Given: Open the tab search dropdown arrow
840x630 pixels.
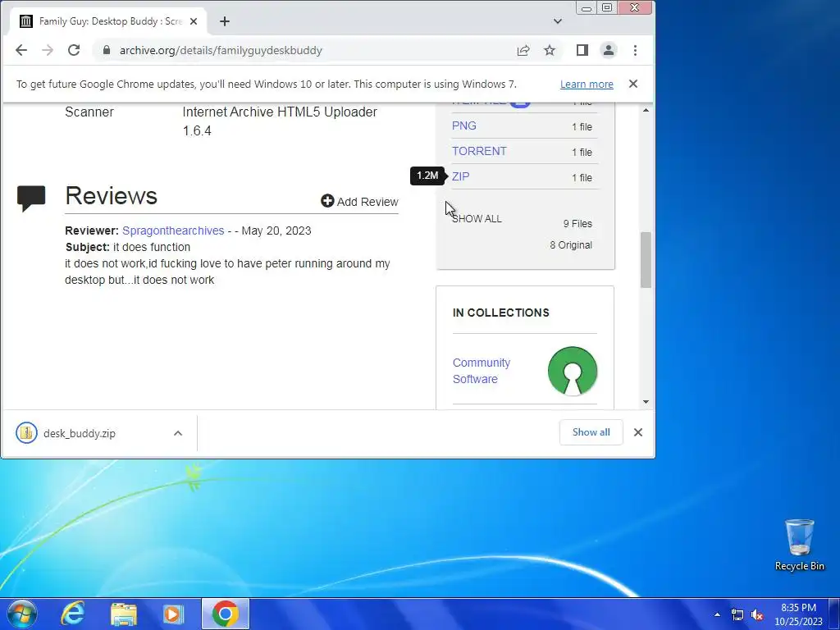Looking at the screenshot, I should [558, 21].
